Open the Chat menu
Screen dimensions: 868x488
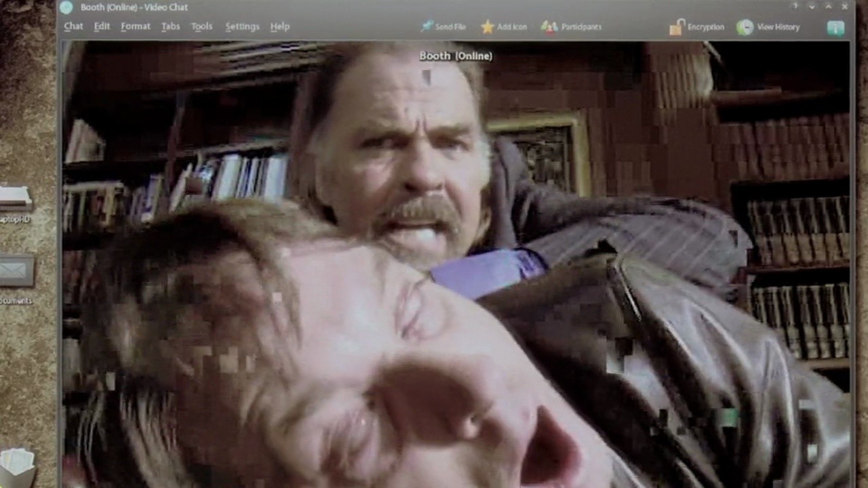(73, 26)
